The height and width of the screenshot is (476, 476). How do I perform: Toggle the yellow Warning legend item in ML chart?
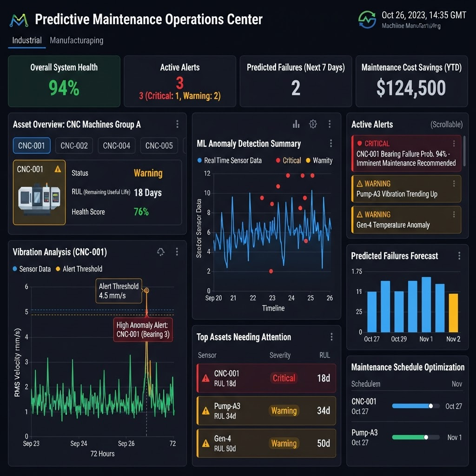pos(319,160)
